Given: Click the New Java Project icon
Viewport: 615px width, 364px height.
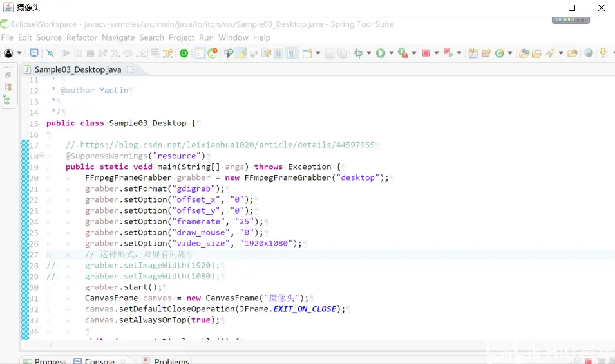Looking at the screenshot, I should point(473,53).
